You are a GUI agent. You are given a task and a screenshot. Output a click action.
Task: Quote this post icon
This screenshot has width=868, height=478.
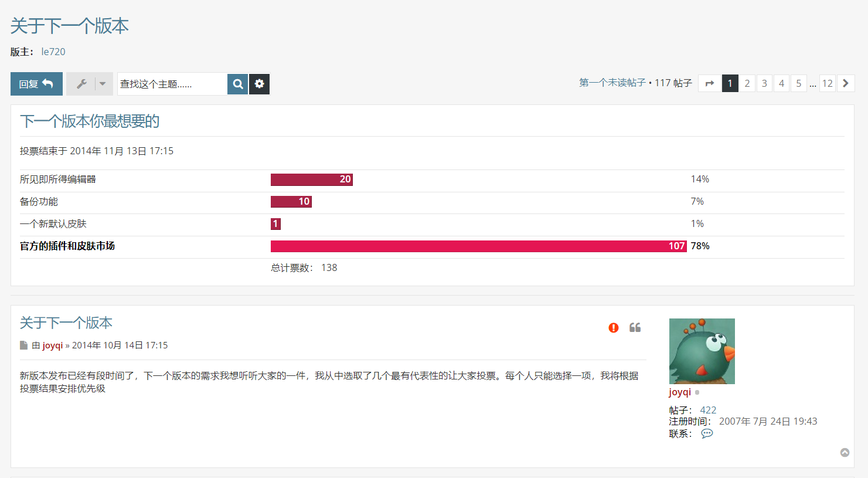click(635, 328)
